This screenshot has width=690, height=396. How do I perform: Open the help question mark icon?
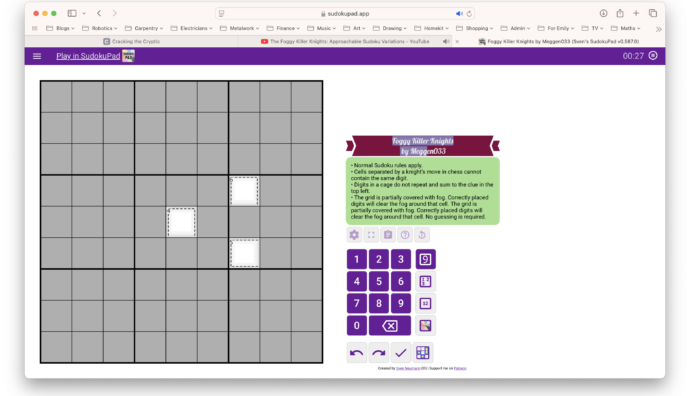click(x=405, y=235)
